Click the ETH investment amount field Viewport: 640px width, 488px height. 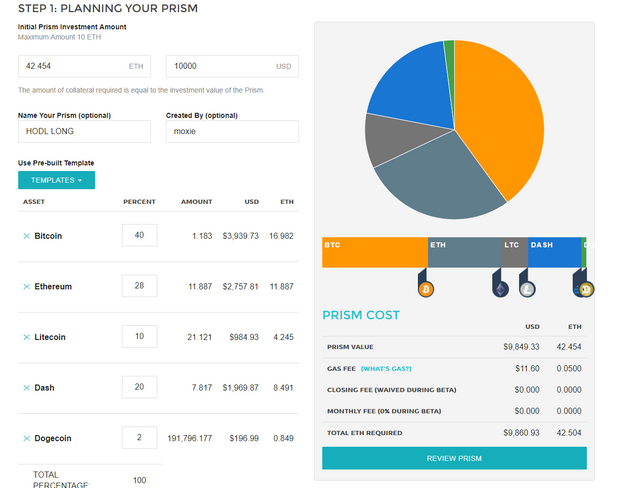pos(84,66)
